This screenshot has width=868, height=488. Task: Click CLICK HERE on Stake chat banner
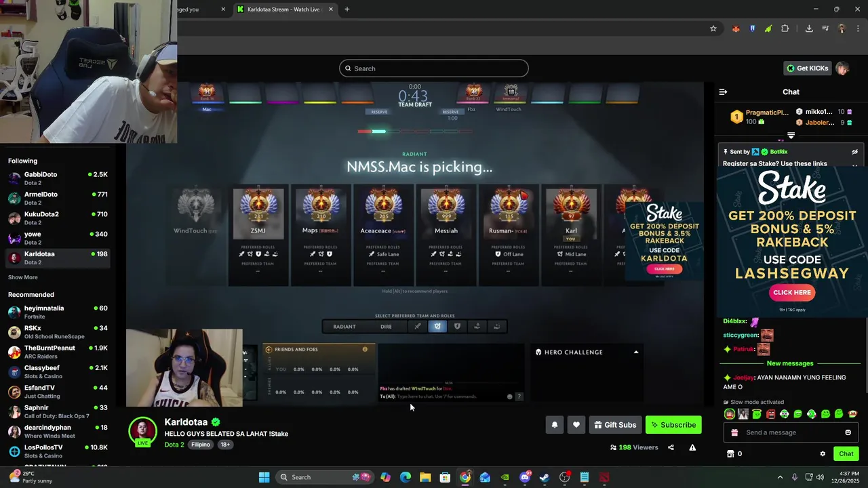pos(791,292)
